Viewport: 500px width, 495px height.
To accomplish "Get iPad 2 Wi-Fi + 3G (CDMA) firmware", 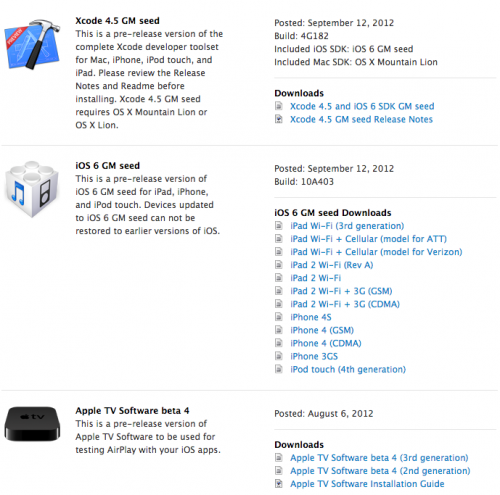I will (x=345, y=304).
